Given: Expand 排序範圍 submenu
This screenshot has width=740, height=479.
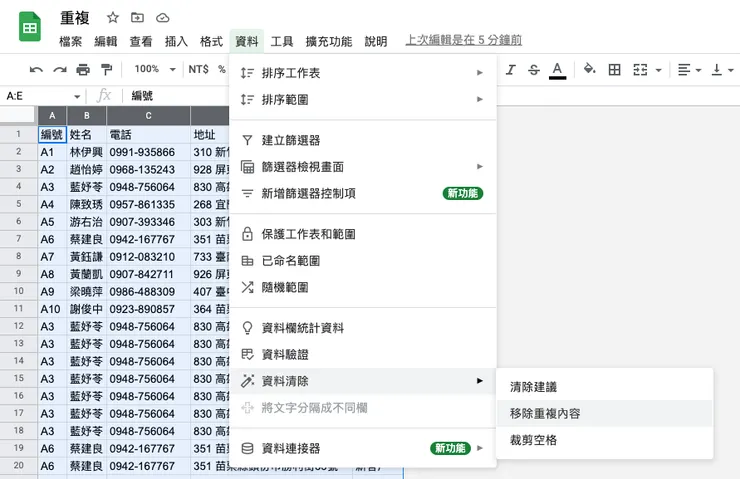Looking at the screenshot, I should 362,100.
